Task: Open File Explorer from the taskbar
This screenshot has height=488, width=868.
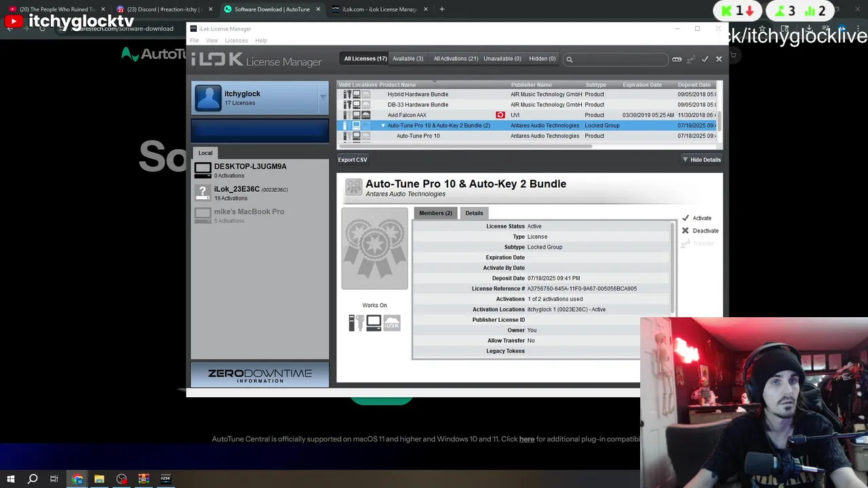Action: (x=99, y=479)
